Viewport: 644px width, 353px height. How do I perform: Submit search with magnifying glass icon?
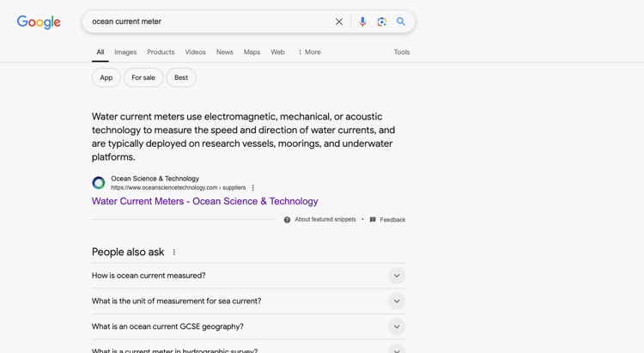(401, 21)
